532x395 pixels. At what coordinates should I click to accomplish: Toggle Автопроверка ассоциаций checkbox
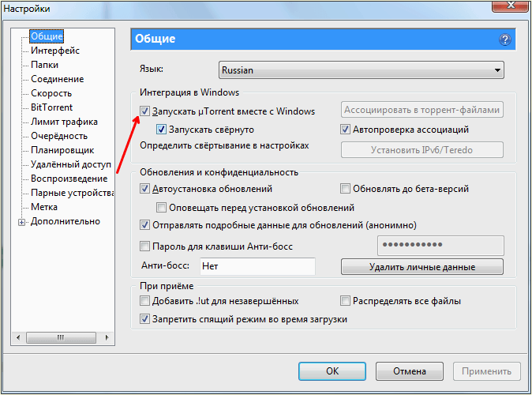point(346,129)
